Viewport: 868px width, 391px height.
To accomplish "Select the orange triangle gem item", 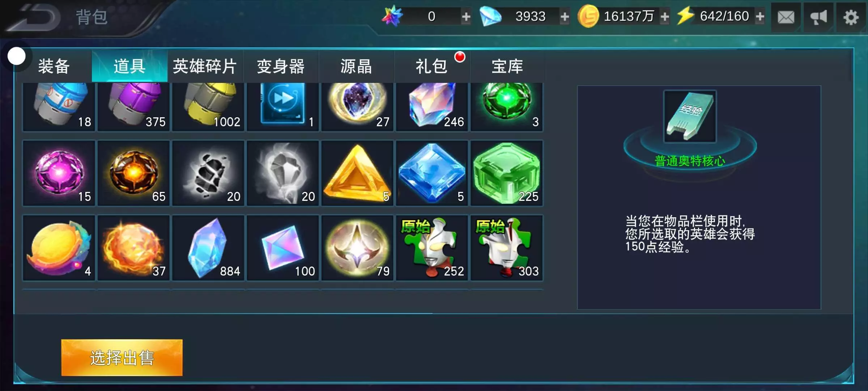I will 357,173.
